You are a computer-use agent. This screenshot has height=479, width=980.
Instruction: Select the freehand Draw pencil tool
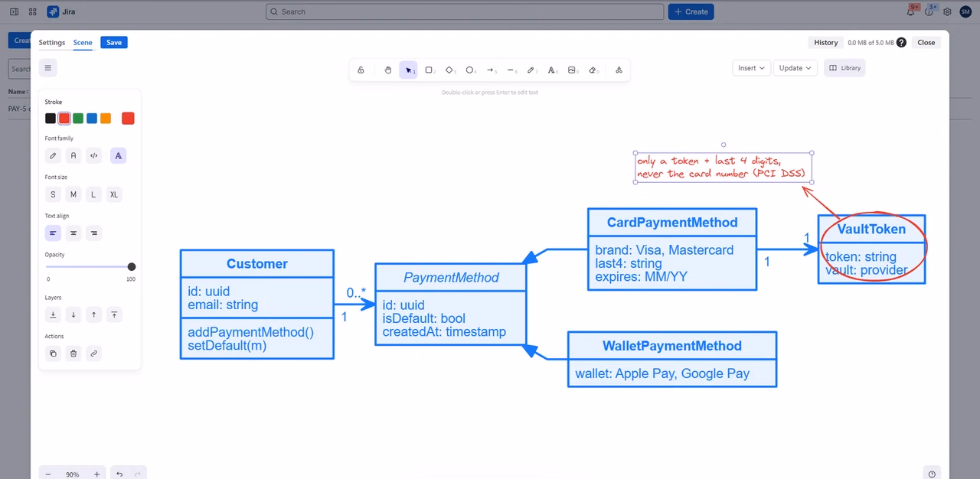tap(531, 70)
